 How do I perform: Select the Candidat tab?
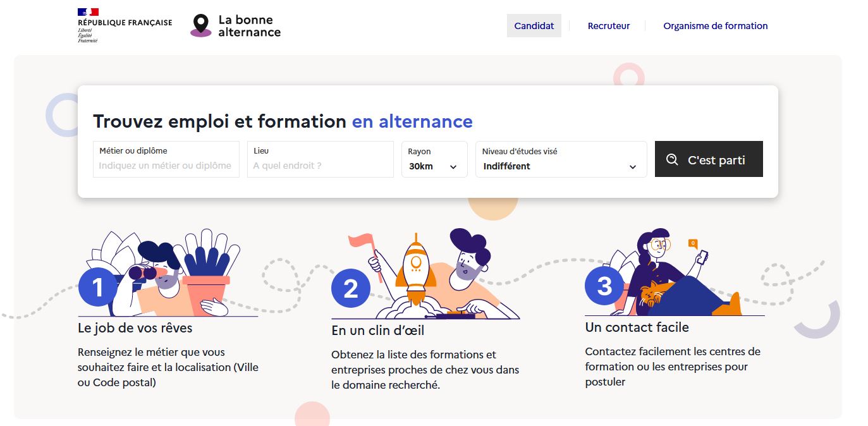534,26
